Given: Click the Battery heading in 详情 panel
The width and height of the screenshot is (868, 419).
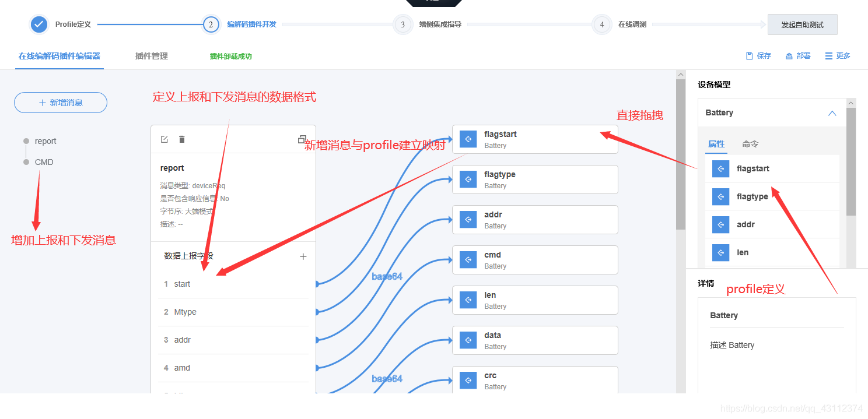Looking at the screenshot, I should coord(724,315).
